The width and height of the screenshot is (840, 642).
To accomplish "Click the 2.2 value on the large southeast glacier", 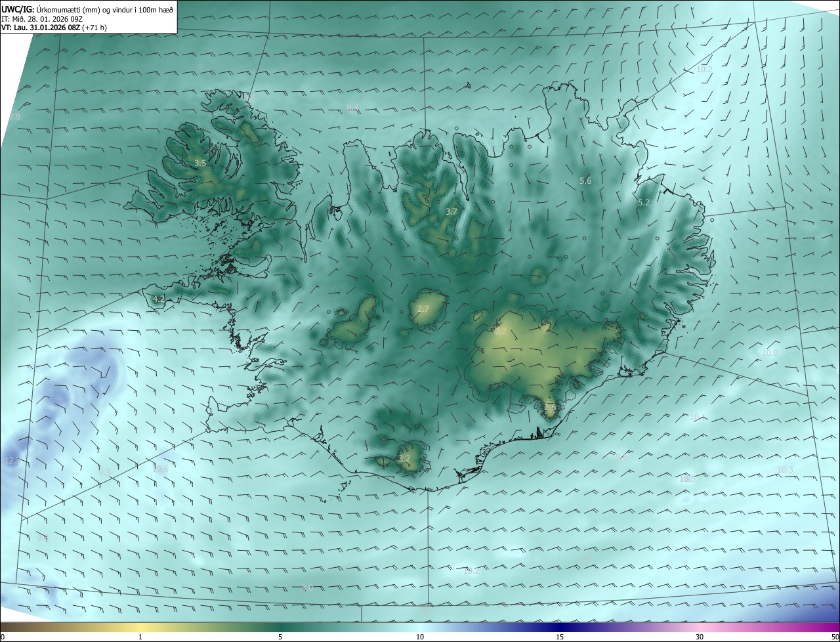I will pyautogui.click(x=501, y=332).
